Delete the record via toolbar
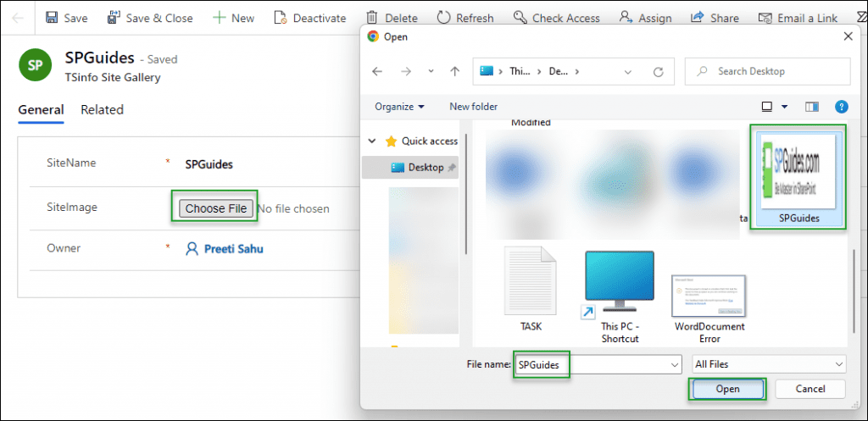868x421 pixels. (392, 18)
